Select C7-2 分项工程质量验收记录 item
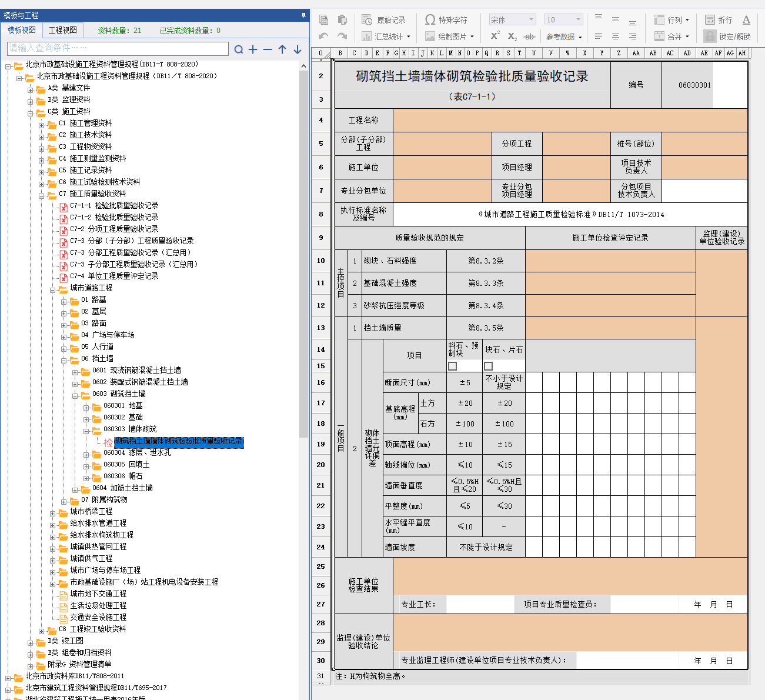Viewport: 765px width, 700px height. [114, 229]
